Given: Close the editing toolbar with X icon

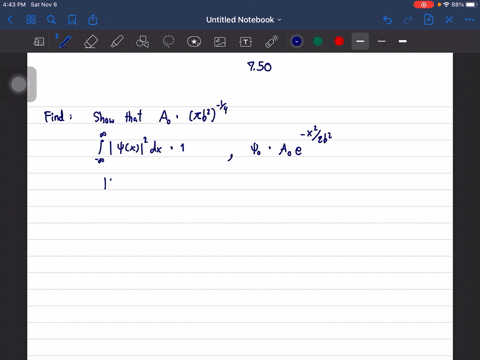Looking at the screenshot, I should 449,20.
